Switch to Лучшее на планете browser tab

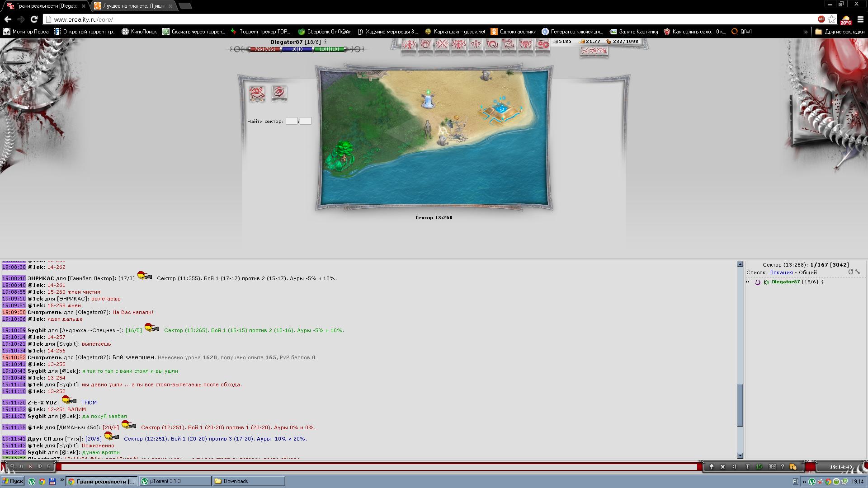click(130, 6)
